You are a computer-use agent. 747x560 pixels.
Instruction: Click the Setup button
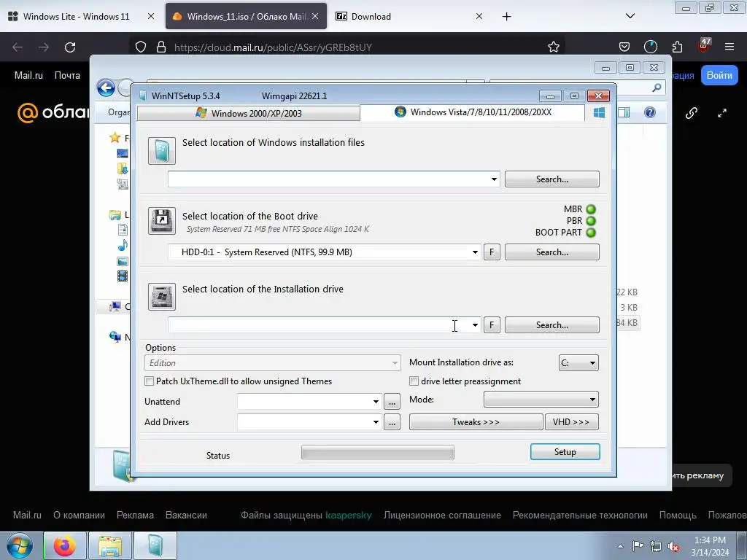(565, 452)
